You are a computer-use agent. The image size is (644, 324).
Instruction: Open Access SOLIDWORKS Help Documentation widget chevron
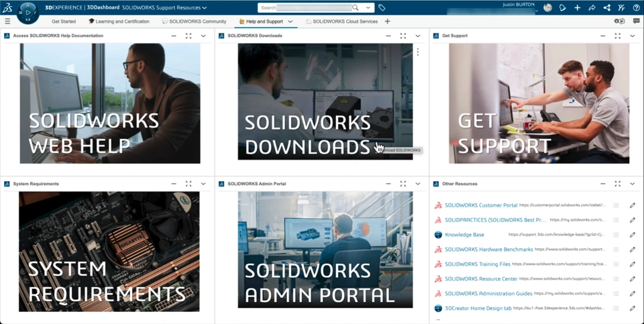[203, 36]
